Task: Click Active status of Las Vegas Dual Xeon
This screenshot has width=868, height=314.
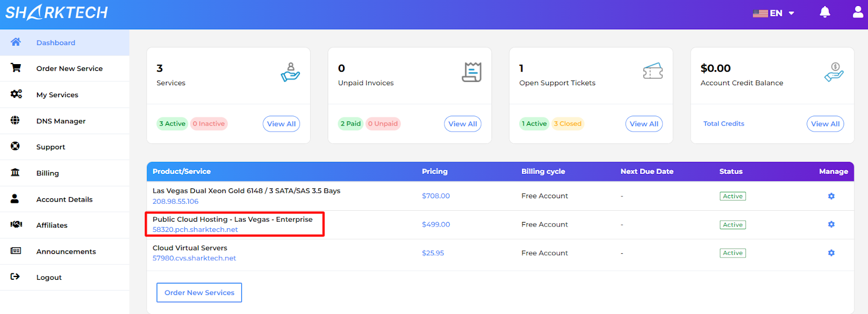Action: tap(733, 196)
